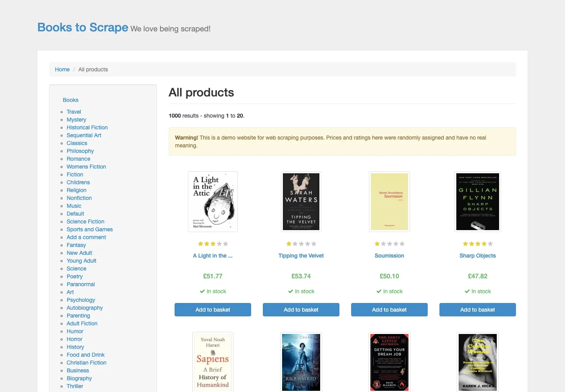Select the Biography category

click(79, 378)
